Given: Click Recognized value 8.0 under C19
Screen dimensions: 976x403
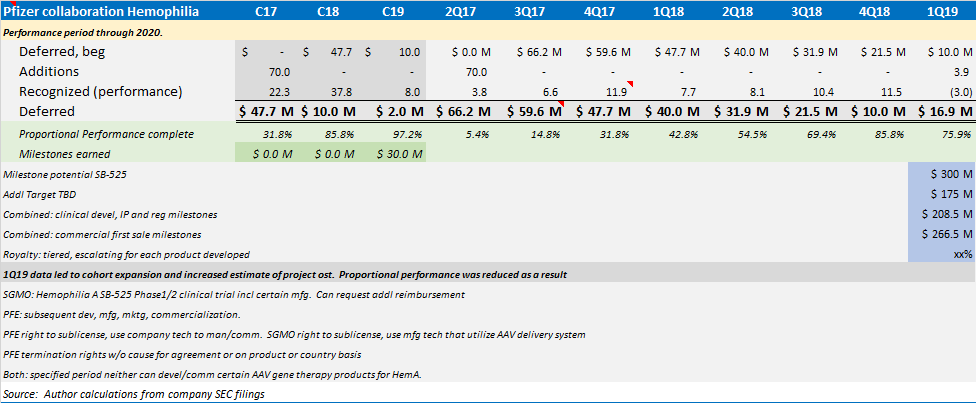Looking at the screenshot, I should 411,92.
